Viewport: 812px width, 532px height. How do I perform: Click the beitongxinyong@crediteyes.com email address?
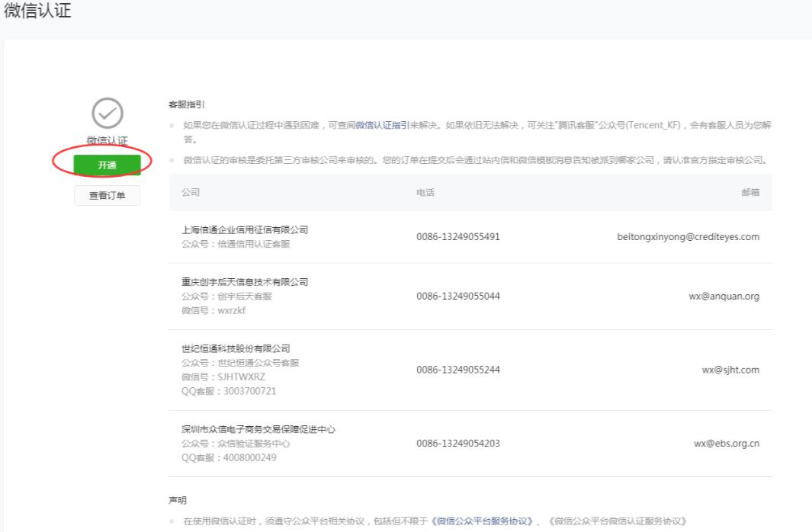(688, 237)
